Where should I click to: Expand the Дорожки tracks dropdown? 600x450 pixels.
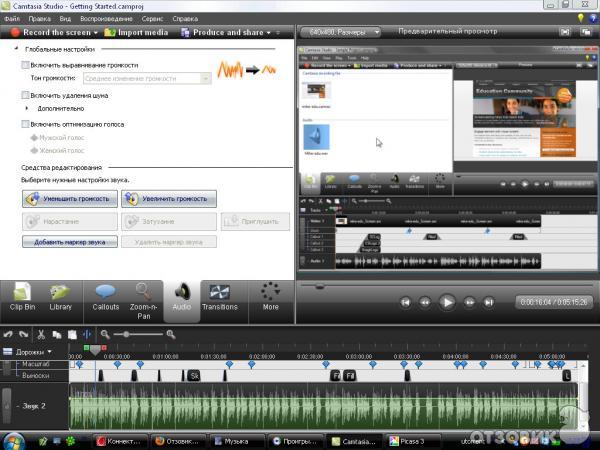49,352
